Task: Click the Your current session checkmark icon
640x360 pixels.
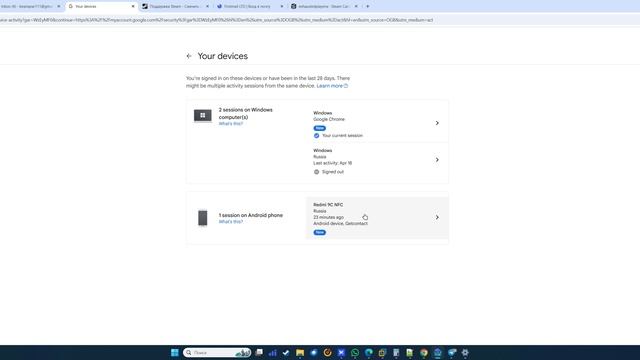Action: tap(316, 136)
